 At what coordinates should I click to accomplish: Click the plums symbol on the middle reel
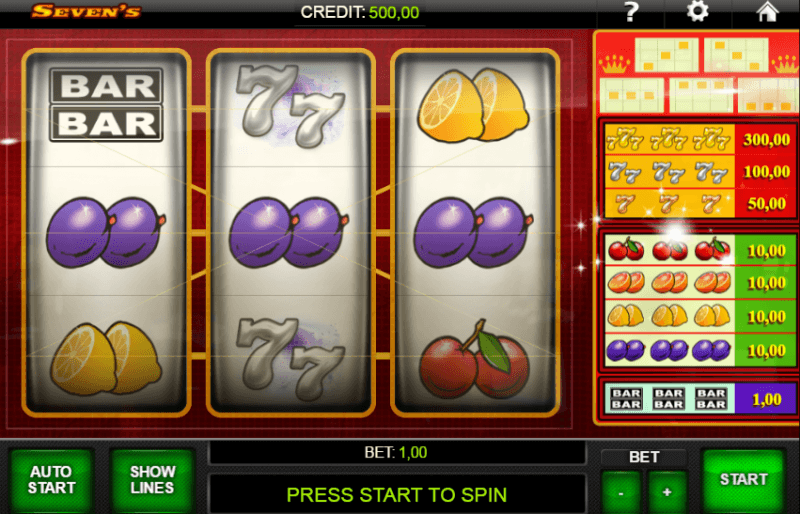coord(289,232)
